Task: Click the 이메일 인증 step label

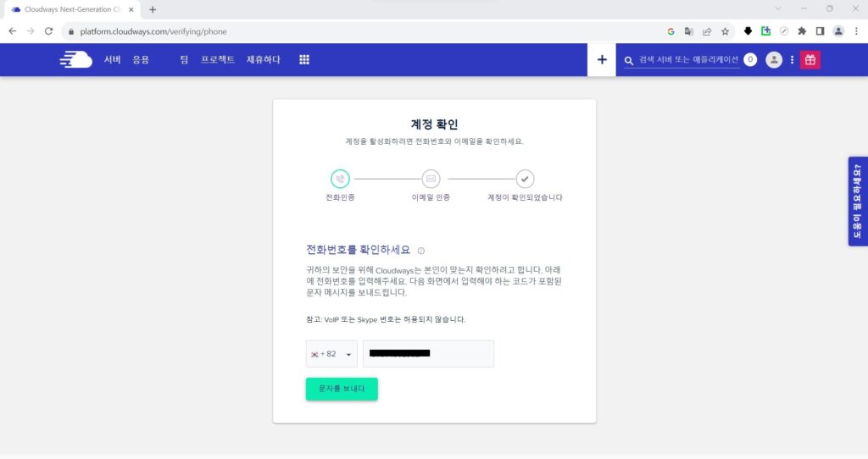Action: (431, 197)
